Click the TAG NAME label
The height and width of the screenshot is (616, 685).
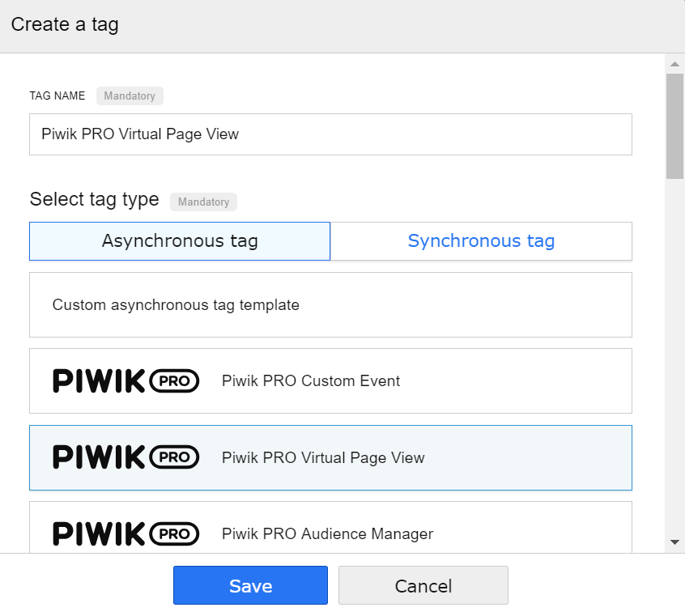57,96
